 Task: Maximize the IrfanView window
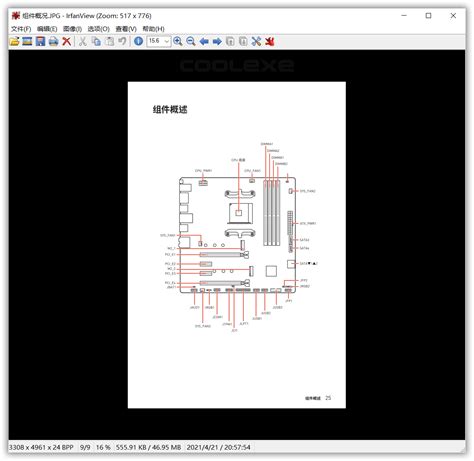(428, 16)
